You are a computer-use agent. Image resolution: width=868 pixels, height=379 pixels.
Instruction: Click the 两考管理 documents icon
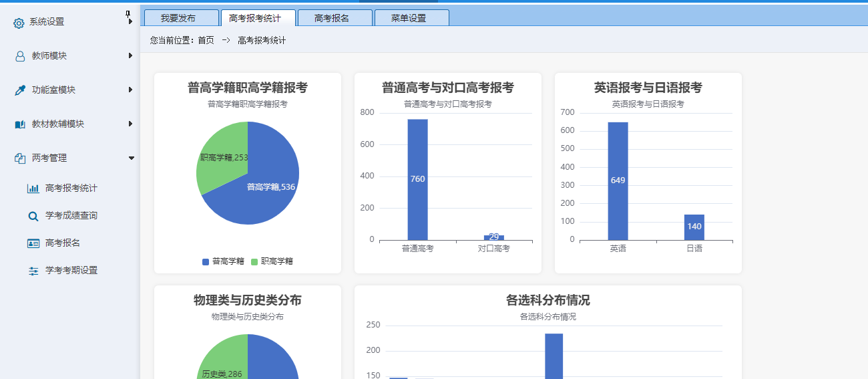20,158
